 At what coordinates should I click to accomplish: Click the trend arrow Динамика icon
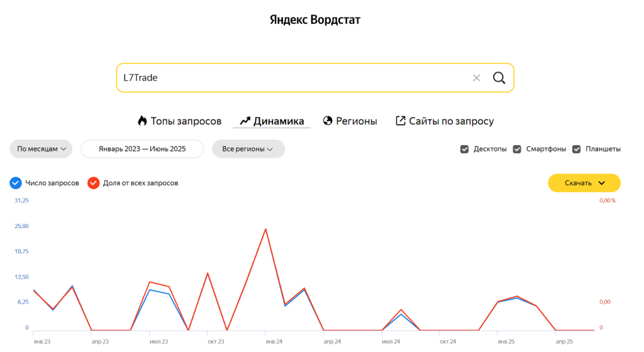pos(245,121)
